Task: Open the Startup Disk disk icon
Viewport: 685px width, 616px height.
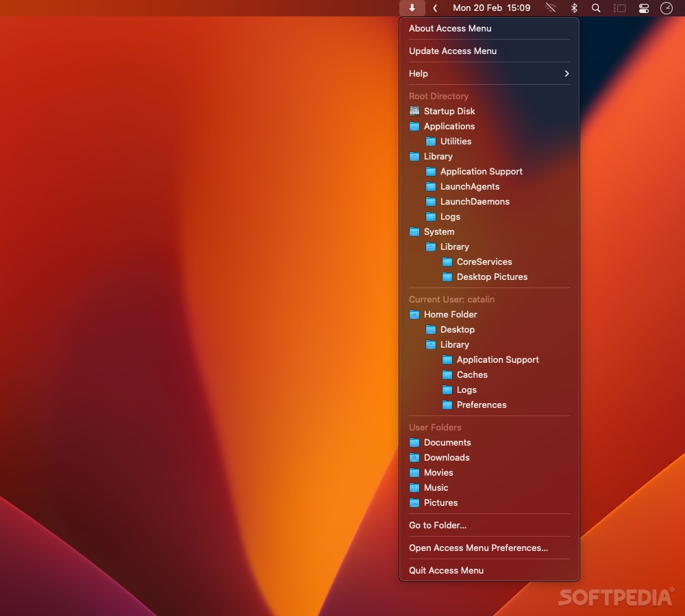Action: pyautogui.click(x=414, y=111)
